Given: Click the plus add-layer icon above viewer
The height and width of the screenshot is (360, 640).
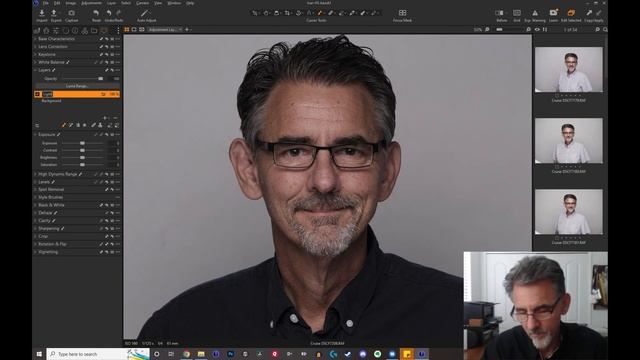Looking at the screenshot, I should tap(187, 29).
